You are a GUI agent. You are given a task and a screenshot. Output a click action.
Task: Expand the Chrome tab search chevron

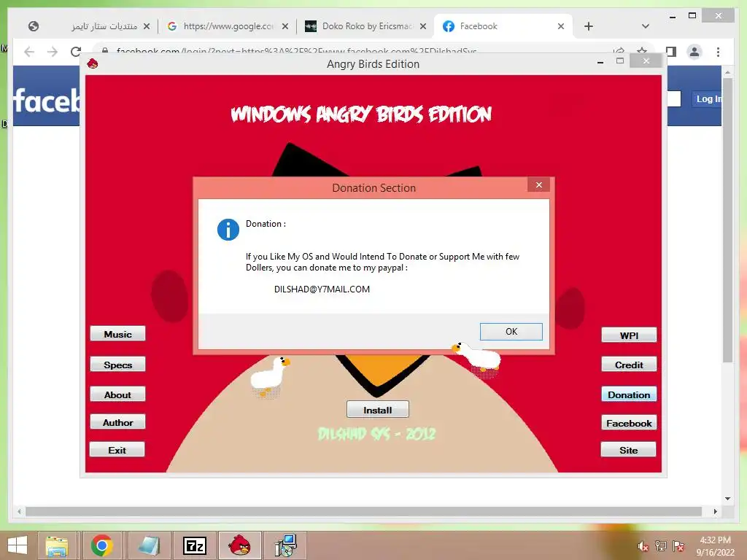645,26
